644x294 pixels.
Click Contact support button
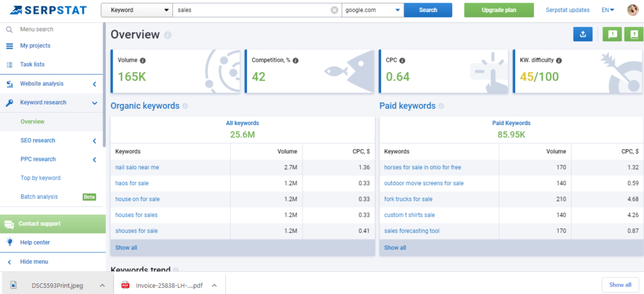click(x=53, y=224)
